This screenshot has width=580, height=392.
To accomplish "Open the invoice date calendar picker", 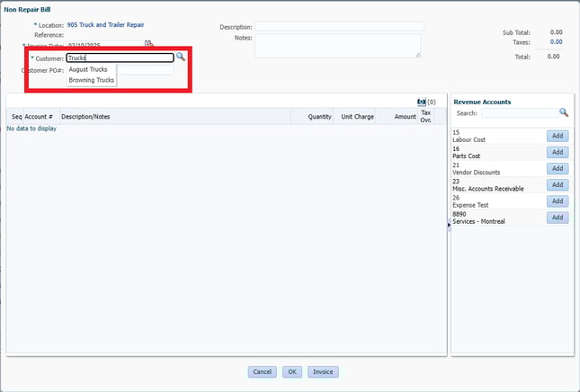I will tap(149, 43).
